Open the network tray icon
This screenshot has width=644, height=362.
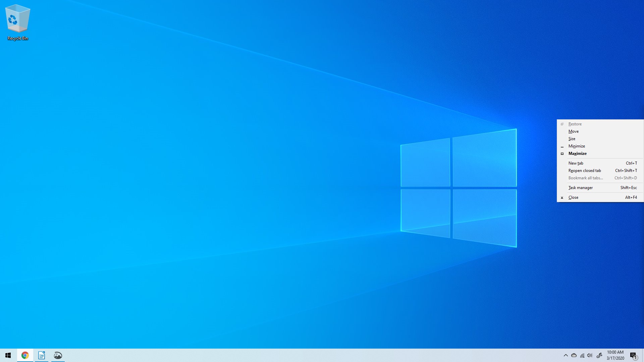tap(582, 355)
